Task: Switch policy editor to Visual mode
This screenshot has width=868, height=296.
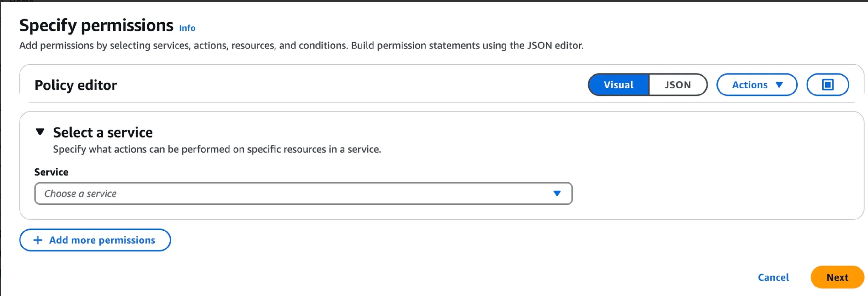Action: [x=618, y=84]
